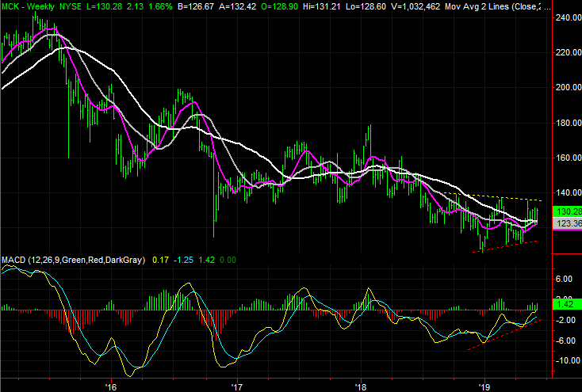Click the green 130.28 current price tag
The height and width of the screenshot is (392, 582).
pos(567,211)
